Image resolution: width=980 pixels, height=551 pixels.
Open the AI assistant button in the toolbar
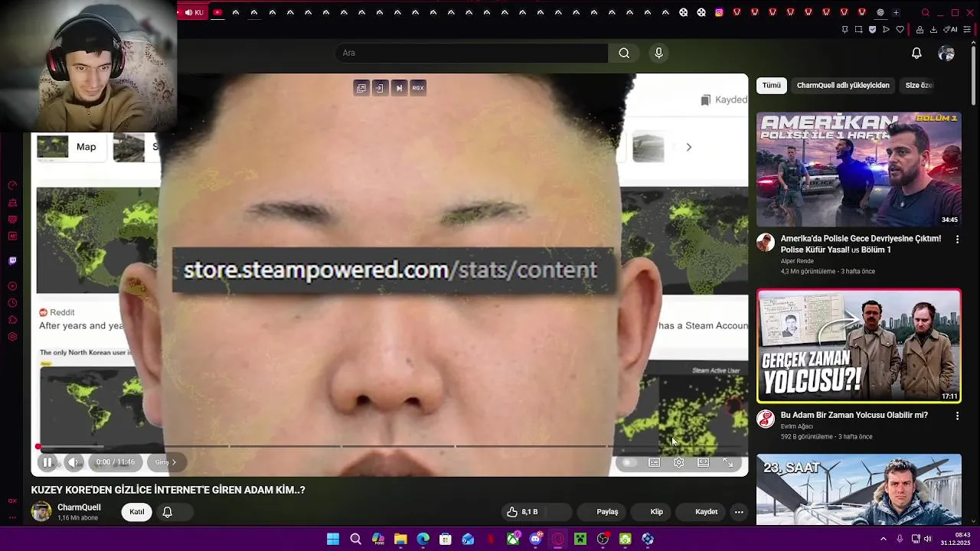(951, 30)
